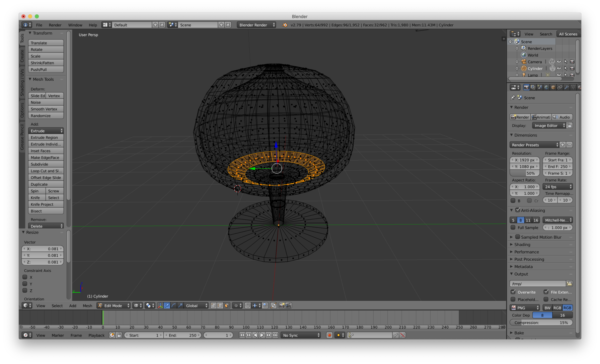Click the pin icon beside the Scene label
This screenshot has height=364, width=600.
[x=513, y=98]
